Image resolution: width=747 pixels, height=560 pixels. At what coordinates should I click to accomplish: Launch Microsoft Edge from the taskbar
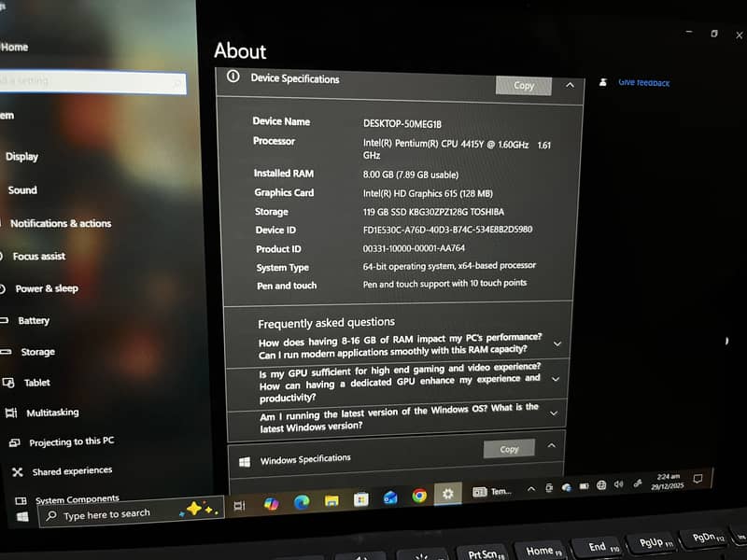[302, 500]
